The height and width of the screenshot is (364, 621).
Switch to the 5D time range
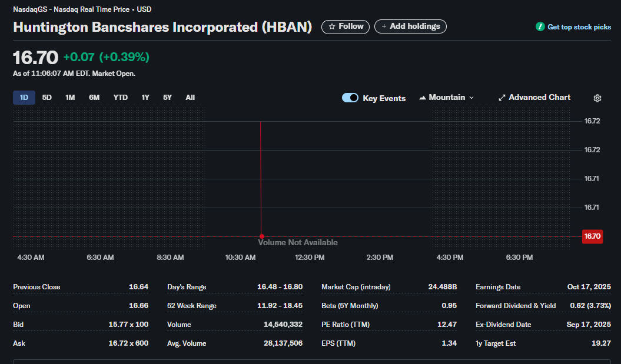point(47,98)
